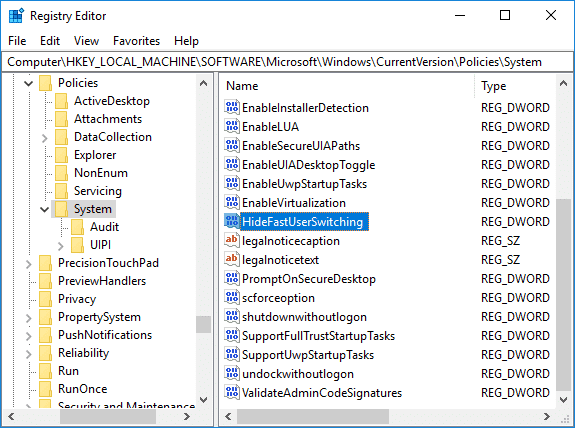Select the PreviewHandlers key in tree
The image size is (575, 428).
[102, 281]
